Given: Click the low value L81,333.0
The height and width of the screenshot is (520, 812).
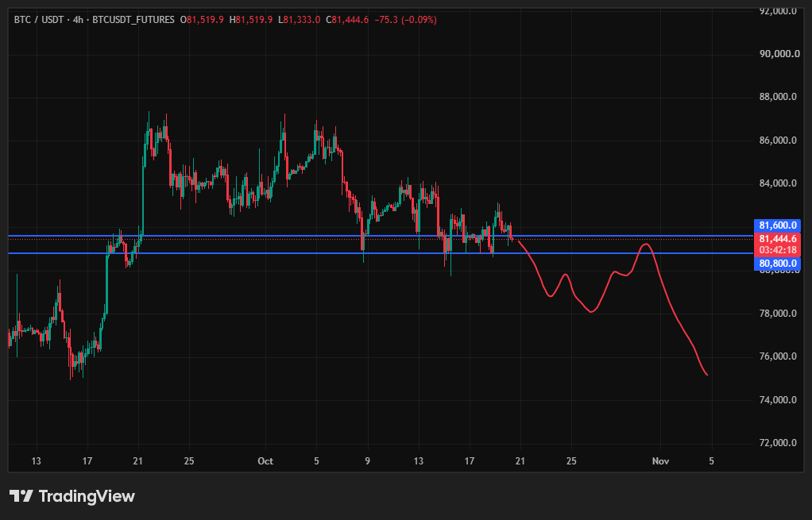Looking at the screenshot, I should [x=300, y=20].
